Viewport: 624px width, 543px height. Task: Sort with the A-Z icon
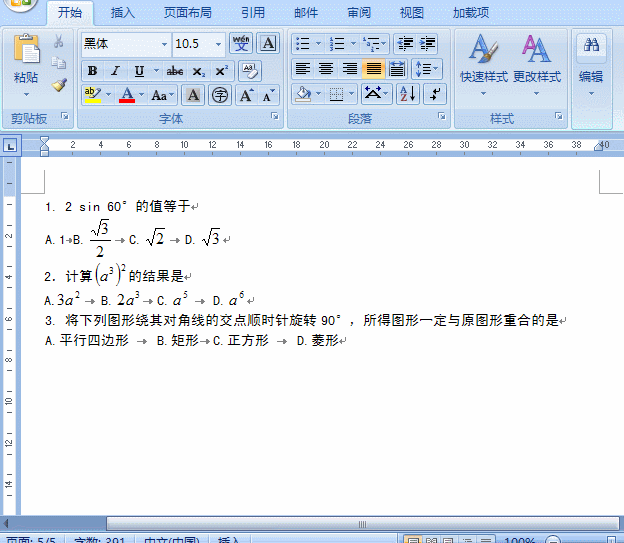pyautogui.click(x=408, y=94)
